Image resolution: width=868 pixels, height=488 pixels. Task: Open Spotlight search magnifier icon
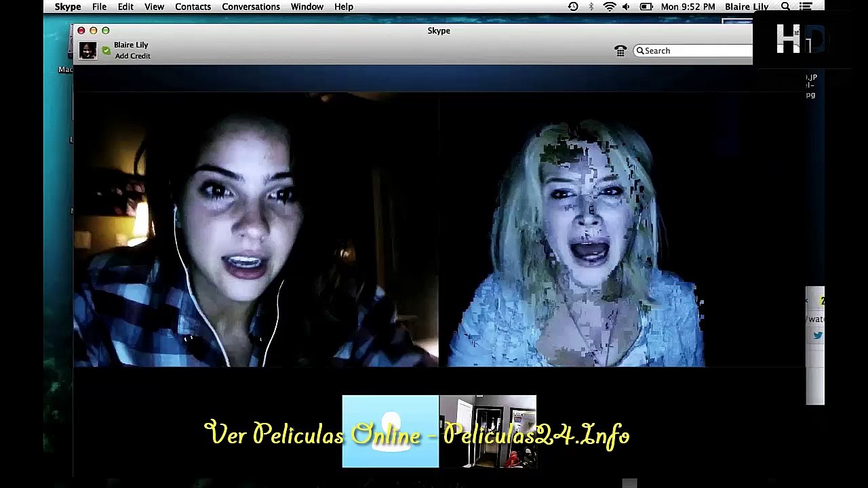point(785,7)
